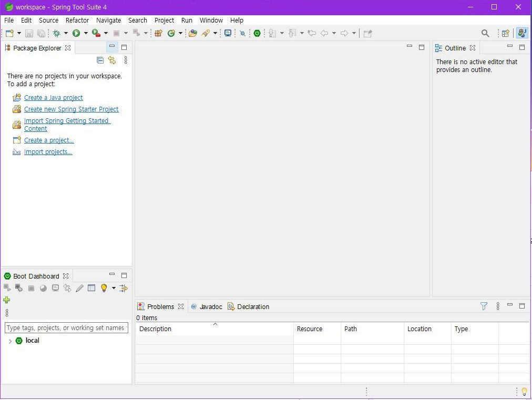532x400 pixels.
Task: Click the Resource column header
Action: [317, 329]
